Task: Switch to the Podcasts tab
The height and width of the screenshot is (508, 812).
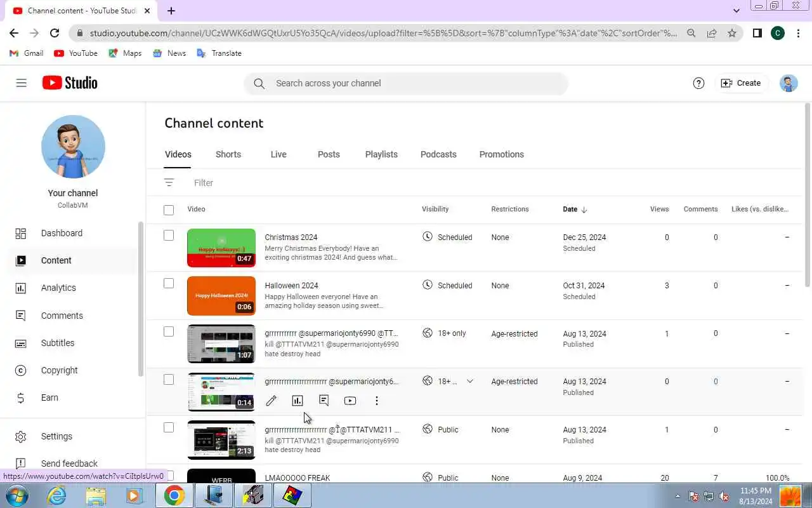Action: 438,154
